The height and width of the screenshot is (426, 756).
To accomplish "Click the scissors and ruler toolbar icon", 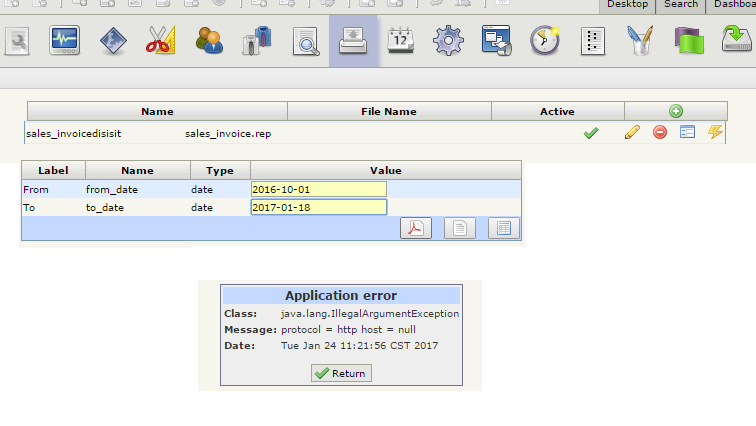I will pos(160,41).
